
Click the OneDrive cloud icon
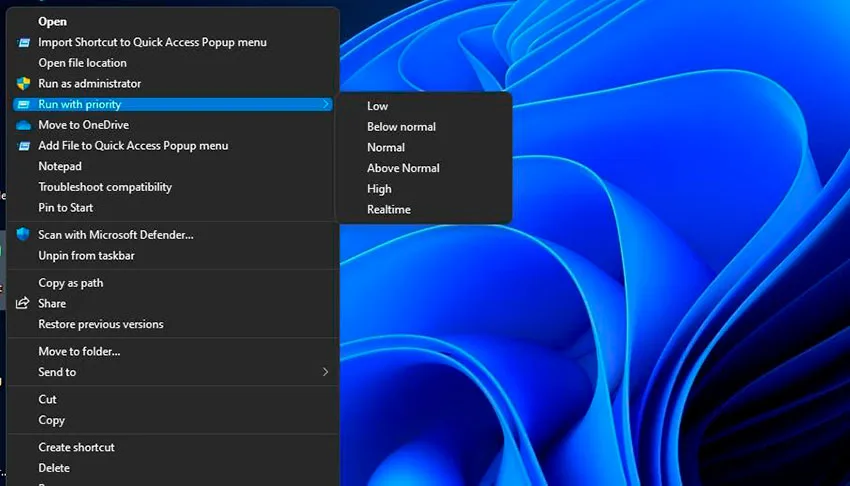(23, 125)
